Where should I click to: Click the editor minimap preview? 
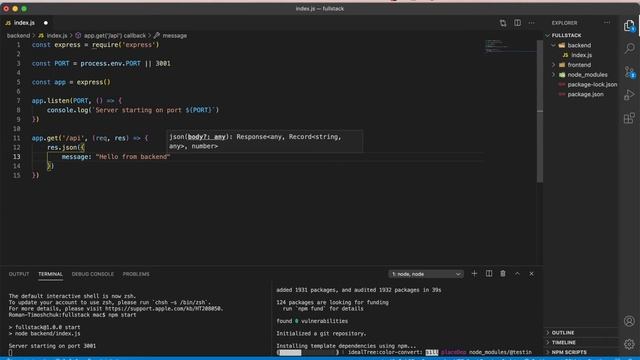509,46
